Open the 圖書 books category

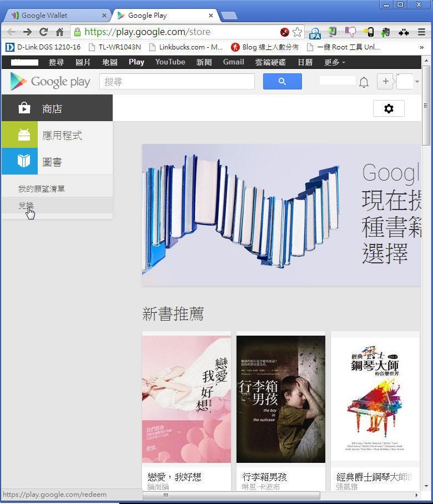click(57, 161)
